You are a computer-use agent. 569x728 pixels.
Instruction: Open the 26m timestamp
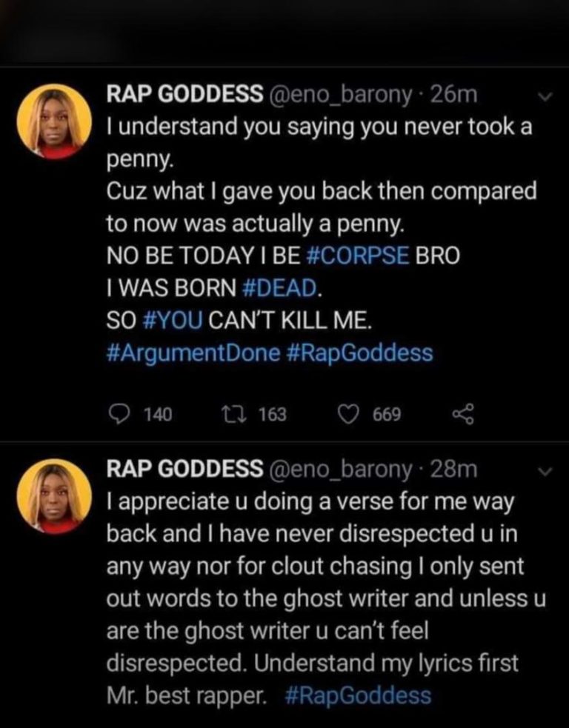pos(454,94)
